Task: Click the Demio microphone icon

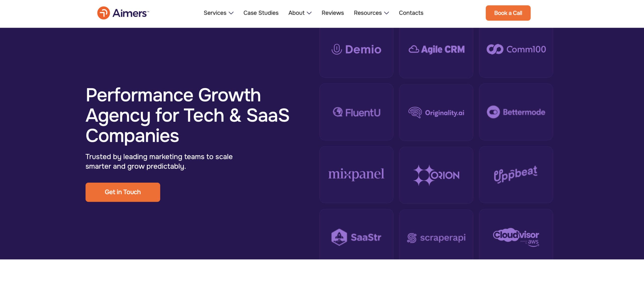Action: 337,49
